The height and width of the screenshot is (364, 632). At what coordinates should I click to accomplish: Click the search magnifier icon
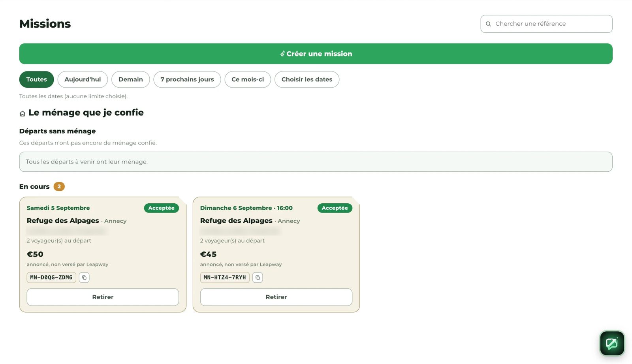coord(488,24)
